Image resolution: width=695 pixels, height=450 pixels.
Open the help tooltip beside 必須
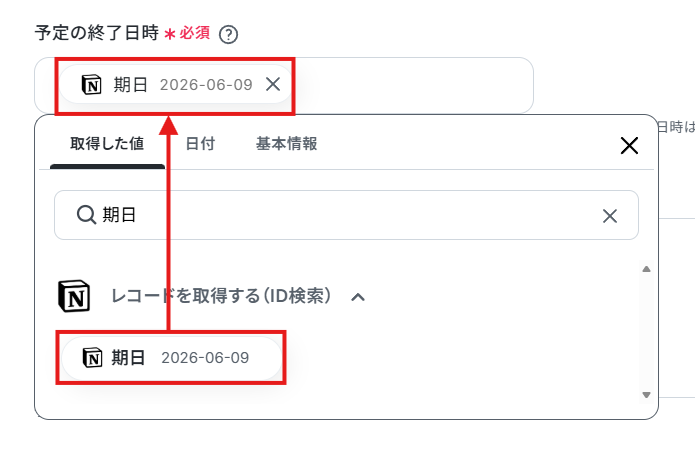pyautogui.click(x=229, y=35)
